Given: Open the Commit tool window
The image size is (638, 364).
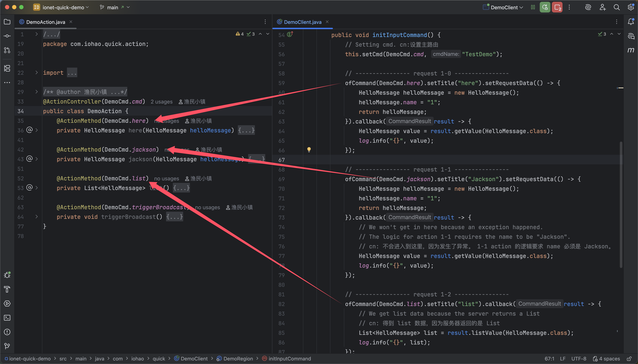Looking at the screenshot, I should tap(7, 36).
